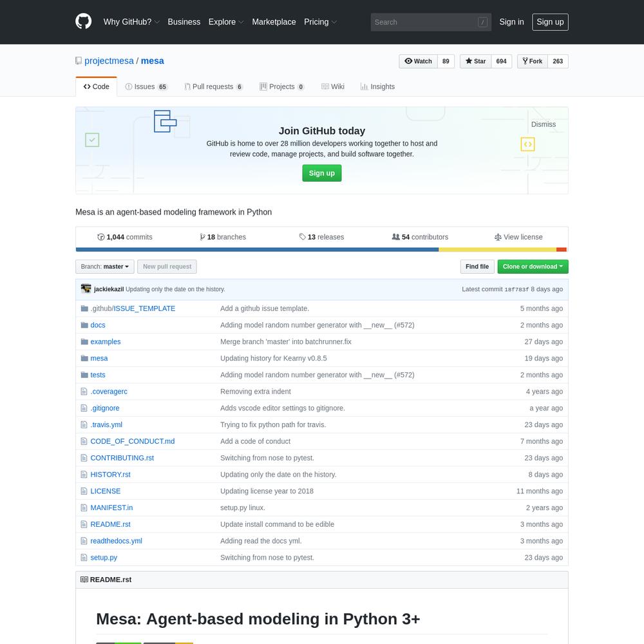Click the Sign in link
This screenshot has width=644, height=644.
[x=511, y=22]
